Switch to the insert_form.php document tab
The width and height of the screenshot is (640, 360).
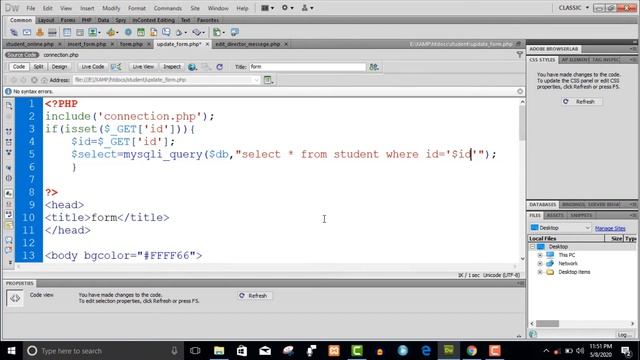(x=87, y=44)
